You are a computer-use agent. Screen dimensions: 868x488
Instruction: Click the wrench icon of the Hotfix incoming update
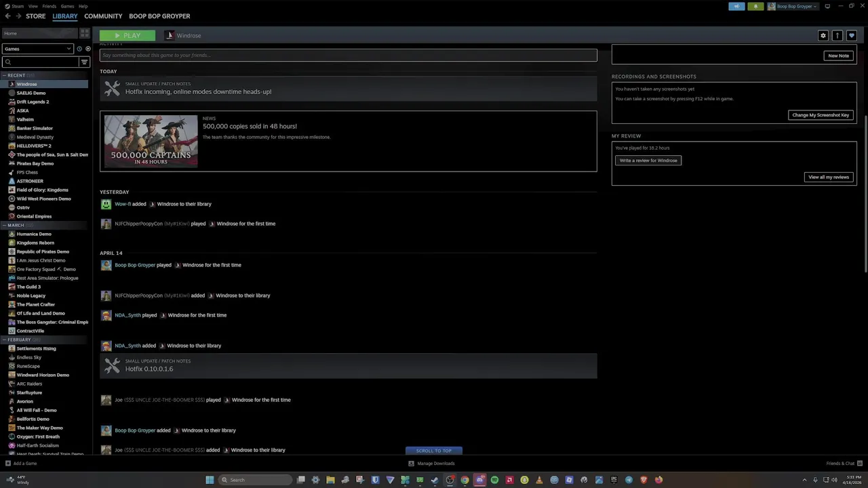(112, 88)
